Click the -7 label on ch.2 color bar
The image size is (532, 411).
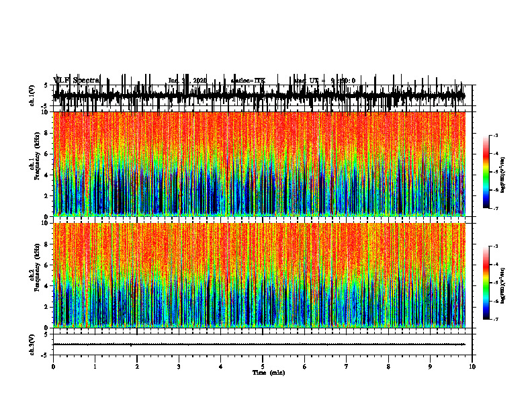click(x=496, y=320)
